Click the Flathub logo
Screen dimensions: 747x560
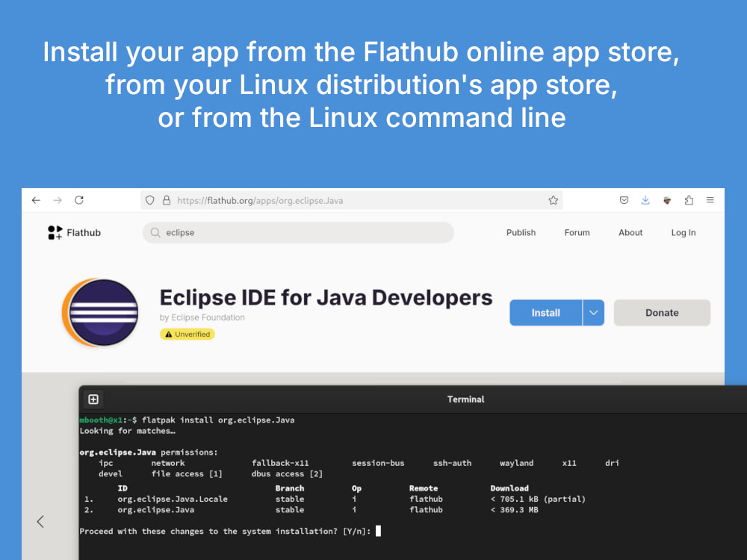(x=74, y=233)
